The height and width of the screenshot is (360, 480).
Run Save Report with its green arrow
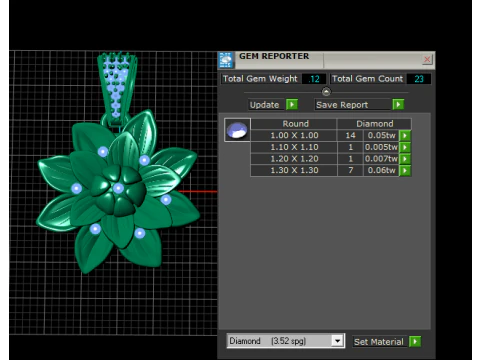point(398,105)
